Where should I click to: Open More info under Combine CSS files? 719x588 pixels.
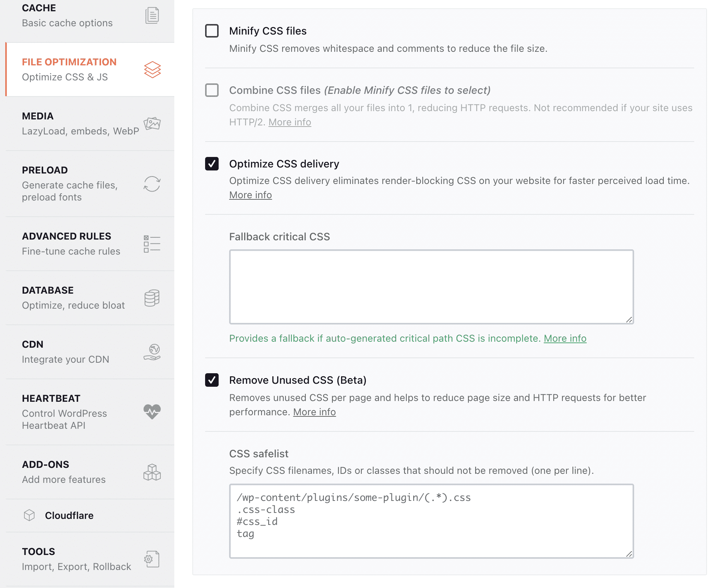[x=290, y=122]
